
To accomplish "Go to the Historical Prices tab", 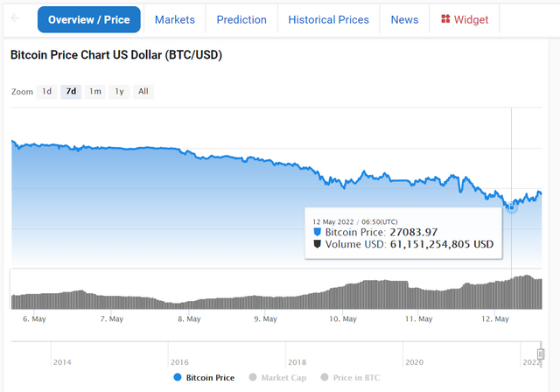I will pyautogui.click(x=329, y=19).
